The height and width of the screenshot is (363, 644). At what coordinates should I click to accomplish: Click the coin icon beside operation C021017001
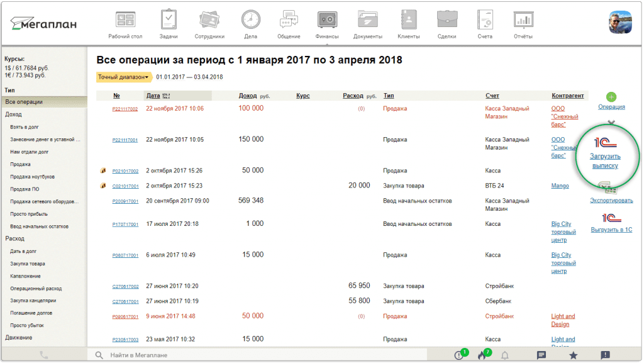click(x=103, y=186)
